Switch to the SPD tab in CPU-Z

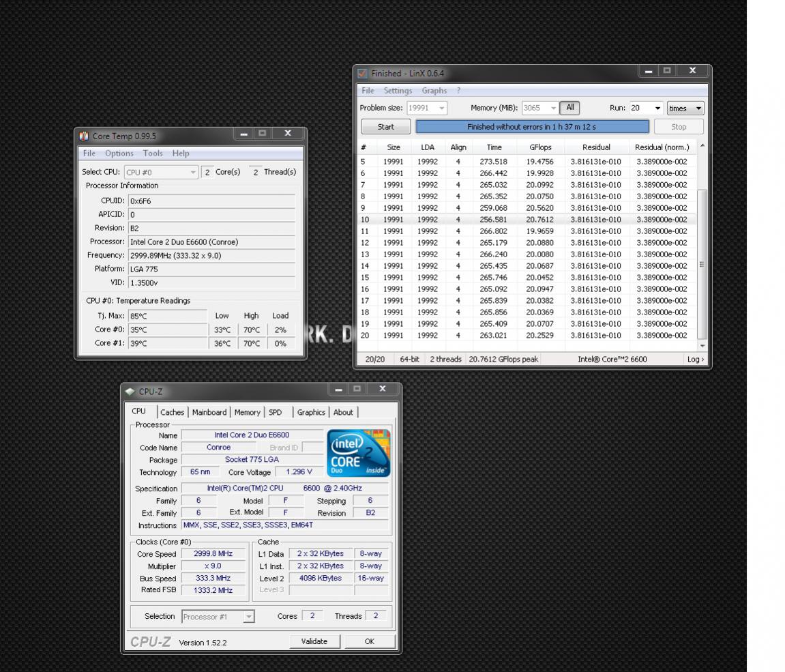pos(276,412)
